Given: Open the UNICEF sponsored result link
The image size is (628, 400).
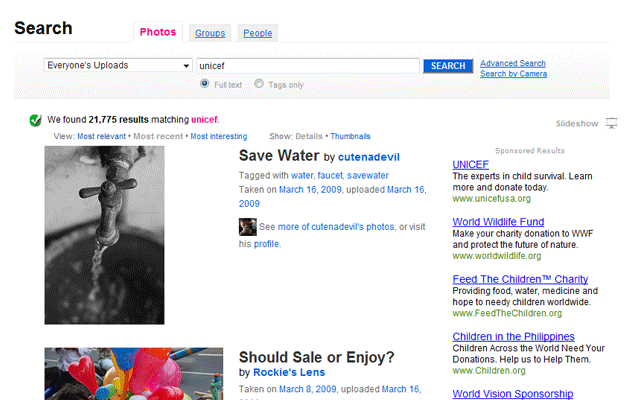Looking at the screenshot, I should pyautogui.click(x=471, y=165).
